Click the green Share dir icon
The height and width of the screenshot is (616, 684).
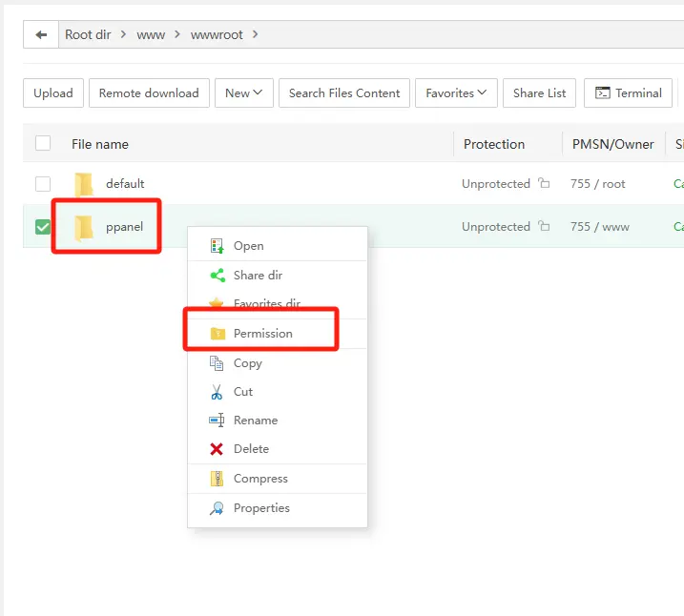(218, 275)
